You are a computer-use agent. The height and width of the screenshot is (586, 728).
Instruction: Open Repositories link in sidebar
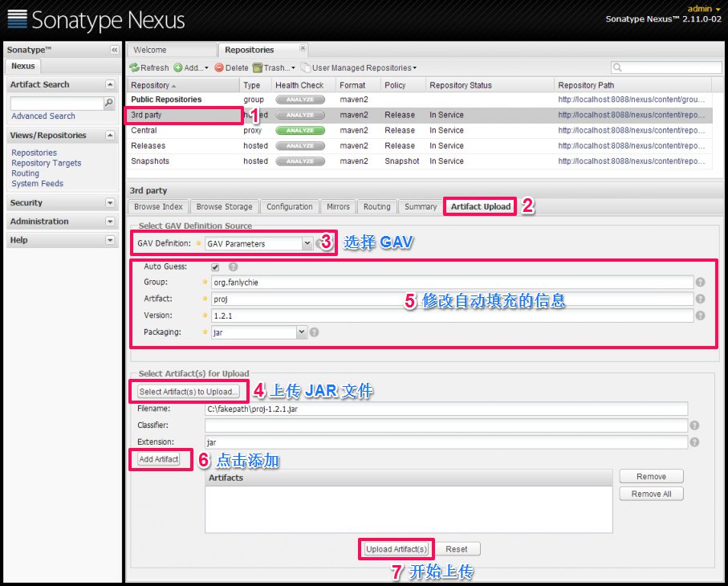click(x=35, y=153)
